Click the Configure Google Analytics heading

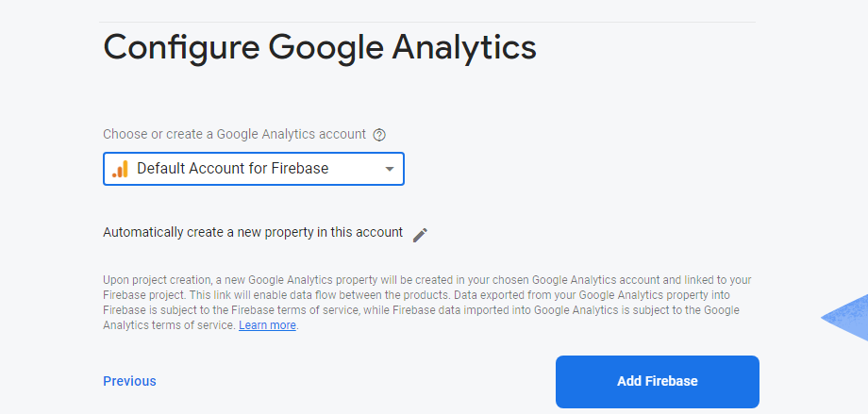[x=319, y=46]
